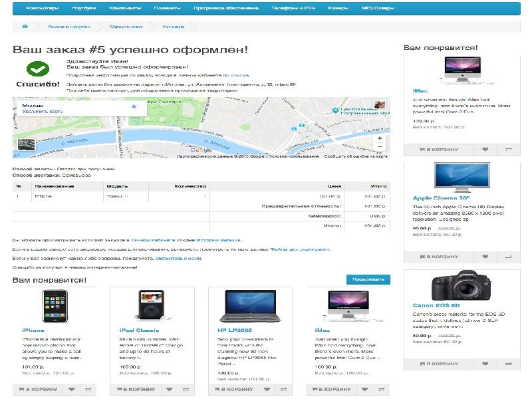Click the Canon EOS 5D camera image
The image size is (532, 399).
pos(462,285)
